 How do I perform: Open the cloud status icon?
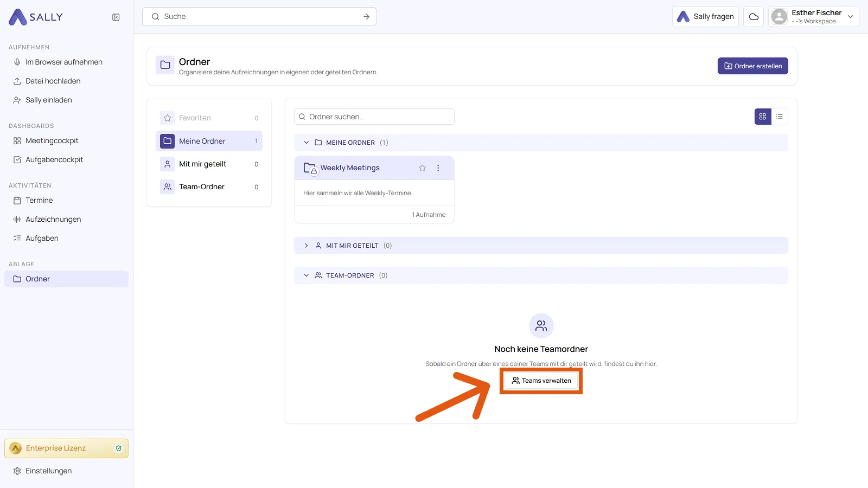pyautogui.click(x=754, y=17)
